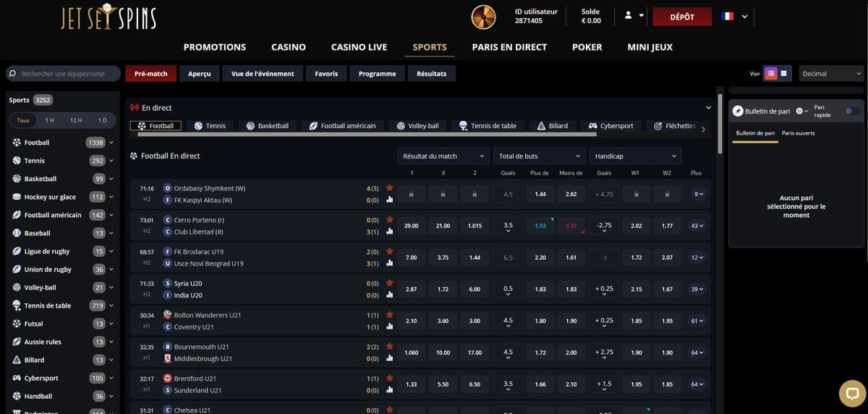
Task: Open the Résultat du match dropdown
Action: [x=443, y=156]
